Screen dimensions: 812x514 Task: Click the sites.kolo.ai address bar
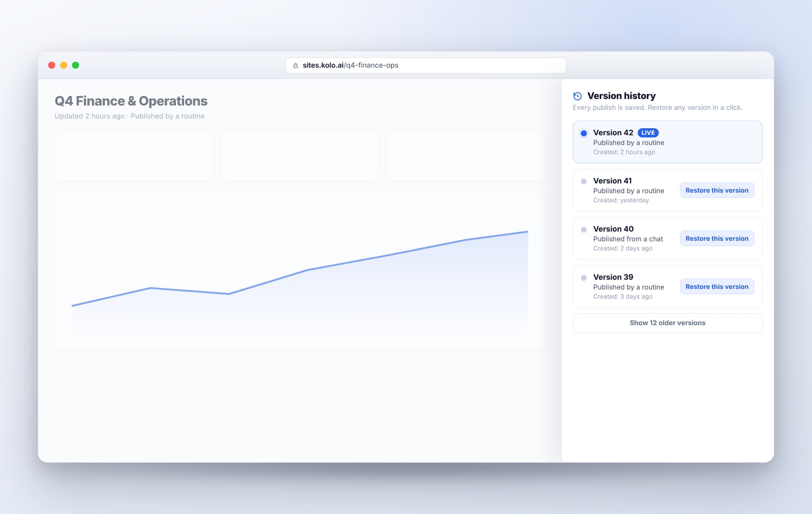click(425, 65)
